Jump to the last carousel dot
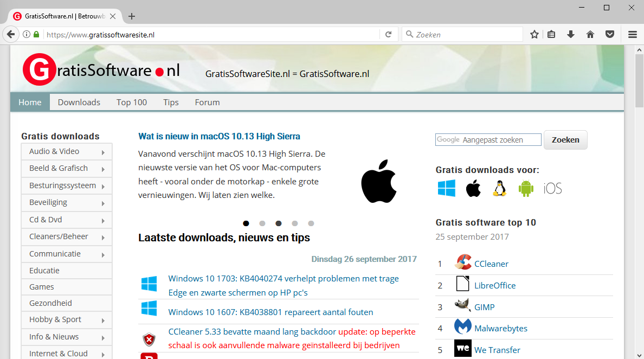The image size is (644, 359). point(311,223)
